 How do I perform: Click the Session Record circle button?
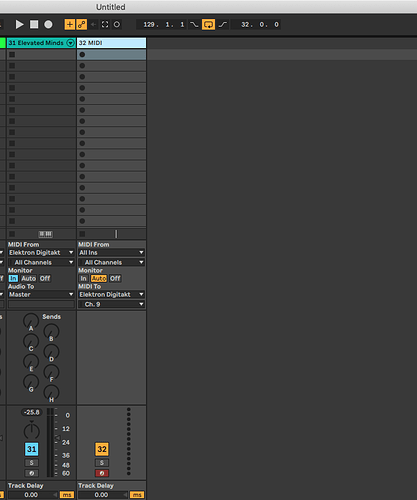pyautogui.click(x=117, y=24)
